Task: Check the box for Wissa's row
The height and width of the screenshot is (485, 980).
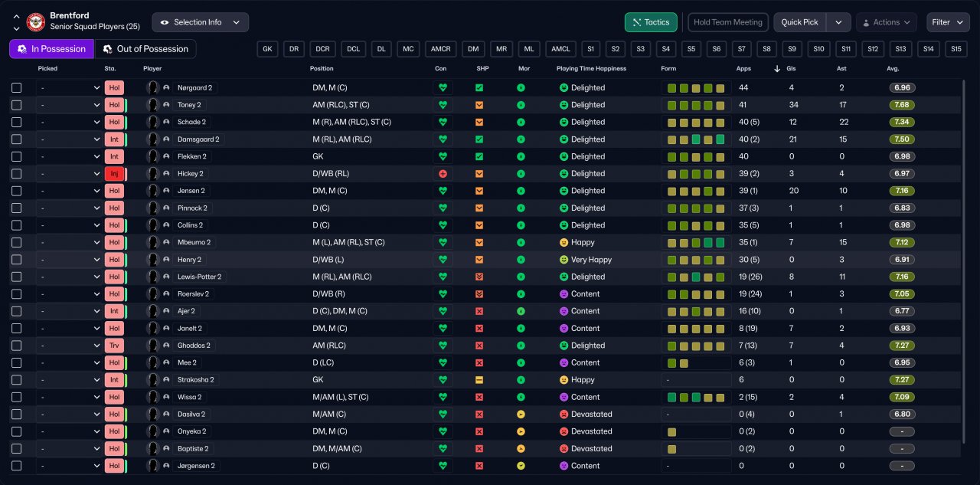Action: 17,398
